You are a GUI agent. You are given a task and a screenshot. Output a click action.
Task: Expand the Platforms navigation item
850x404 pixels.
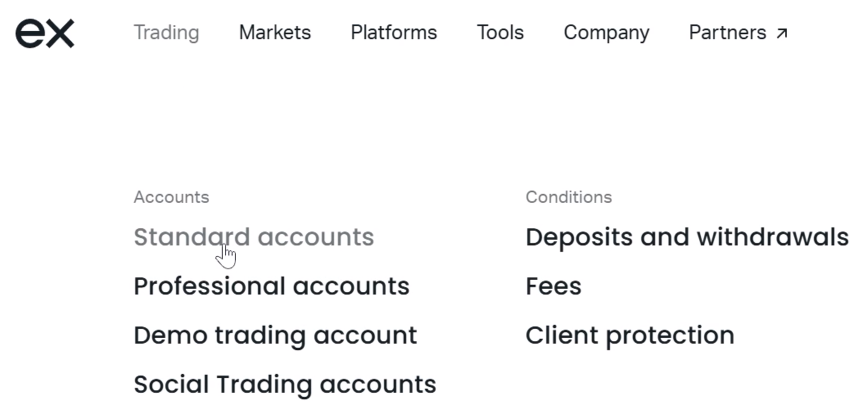[394, 33]
